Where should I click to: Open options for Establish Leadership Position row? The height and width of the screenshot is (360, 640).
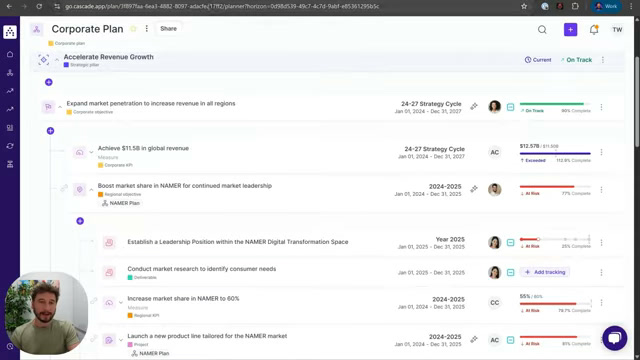click(x=601, y=242)
